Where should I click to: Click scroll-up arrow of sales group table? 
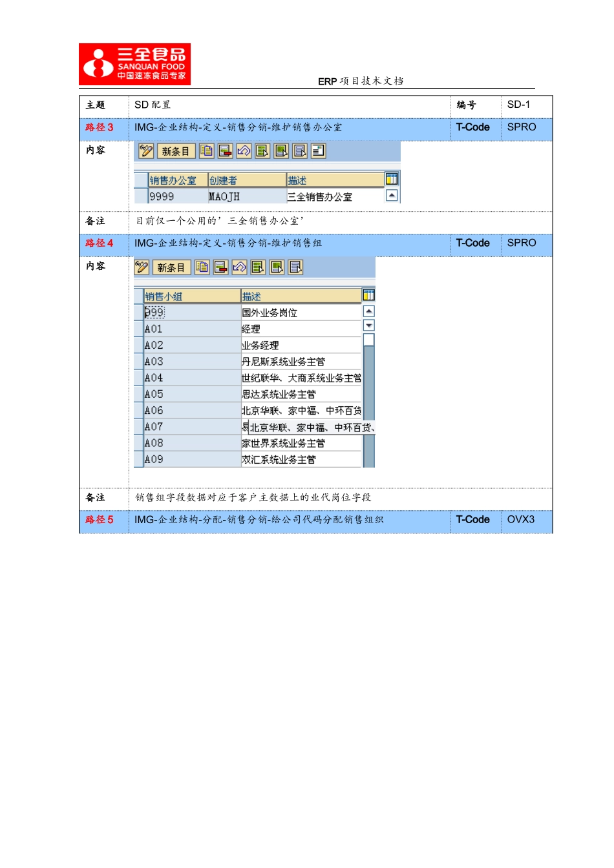368,311
